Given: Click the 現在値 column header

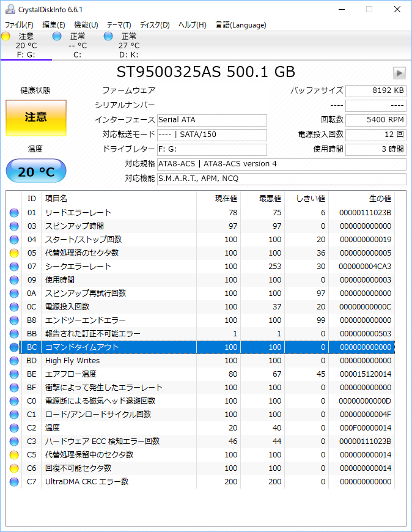Looking at the screenshot, I should 218,199.
